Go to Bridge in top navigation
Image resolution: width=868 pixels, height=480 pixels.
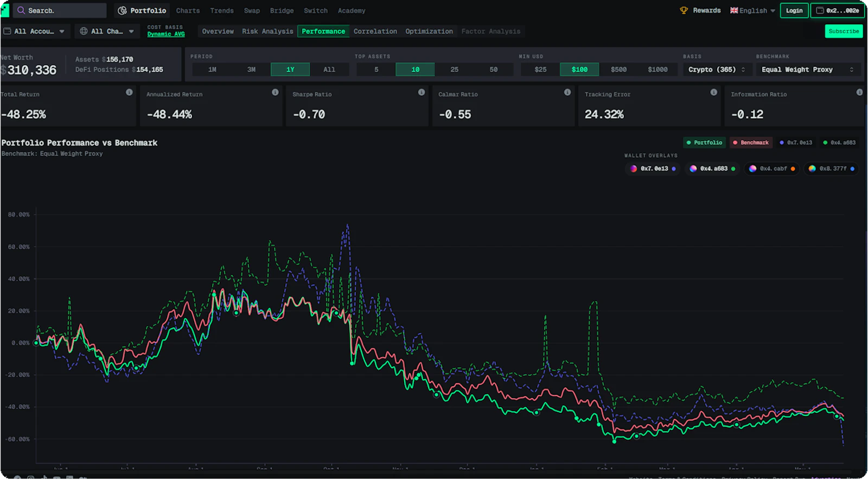click(282, 10)
